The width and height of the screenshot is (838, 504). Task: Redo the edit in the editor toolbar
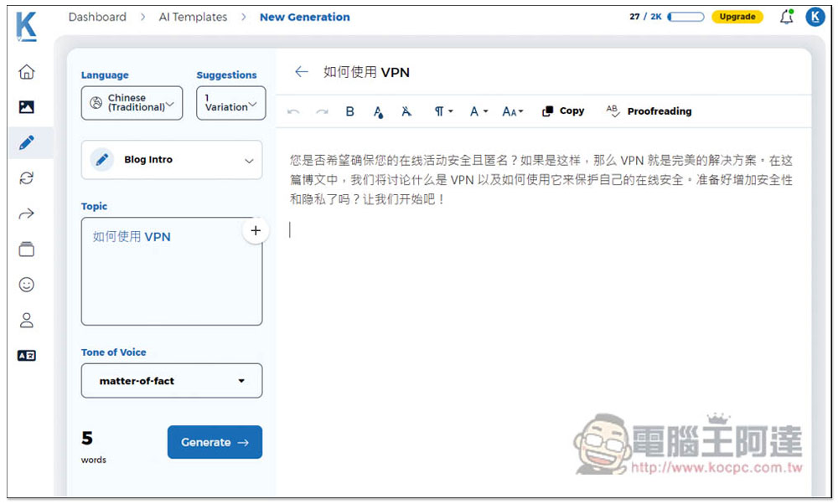(x=322, y=111)
